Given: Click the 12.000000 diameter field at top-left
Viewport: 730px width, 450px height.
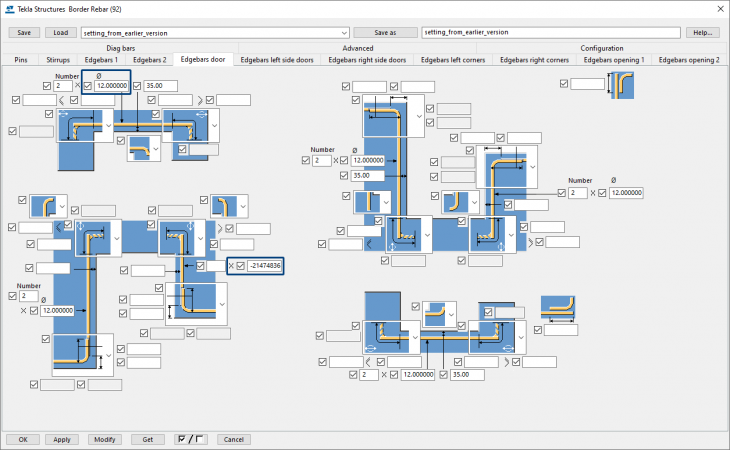Looking at the screenshot, I should pyautogui.click(x=112, y=86).
